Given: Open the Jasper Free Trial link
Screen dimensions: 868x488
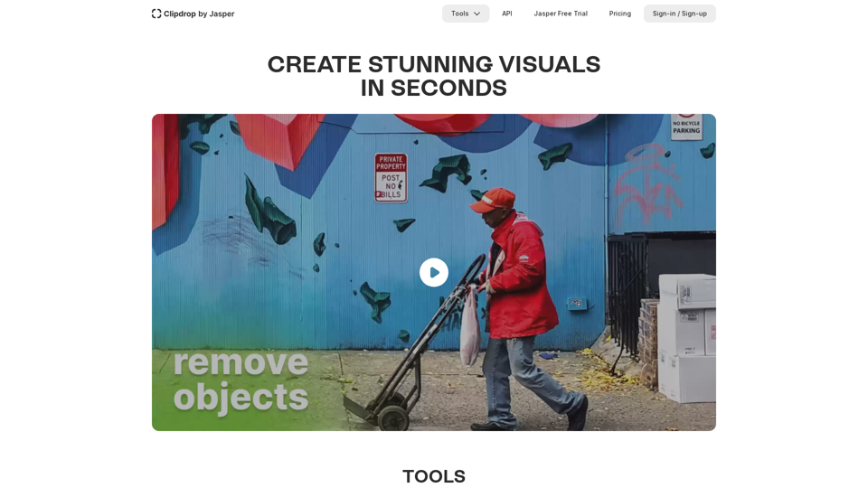Looking at the screenshot, I should pos(561,14).
